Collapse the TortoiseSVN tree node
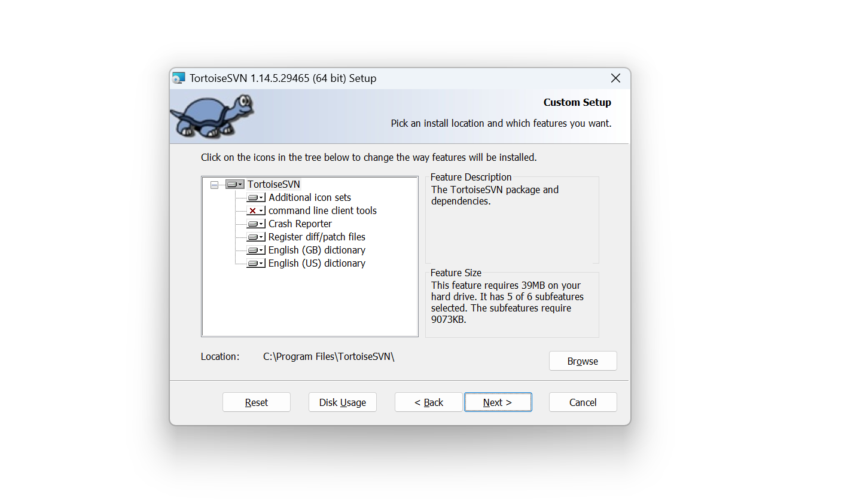The image size is (866, 504). coord(214,185)
